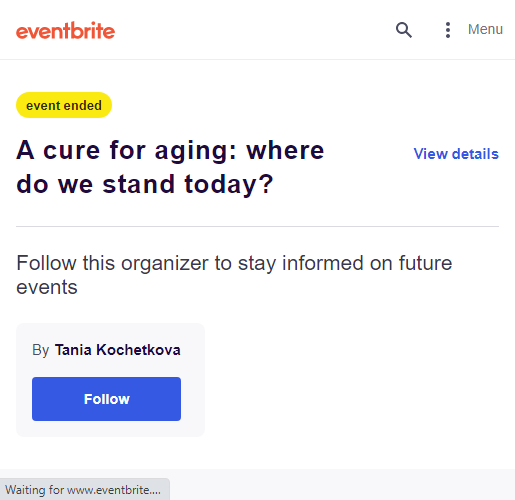Click the word 'today?' in the title
Viewport: 515px width, 500px height.
point(229,184)
